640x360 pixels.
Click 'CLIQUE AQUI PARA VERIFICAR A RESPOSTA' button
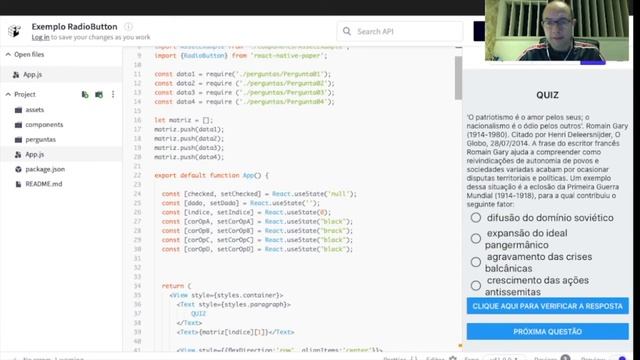click(547, 306)
